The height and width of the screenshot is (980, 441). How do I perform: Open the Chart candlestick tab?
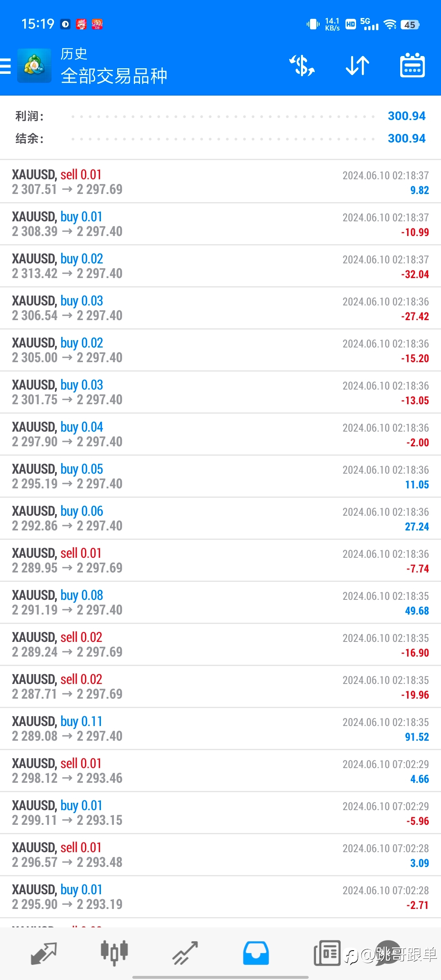(x=114, y=953)
